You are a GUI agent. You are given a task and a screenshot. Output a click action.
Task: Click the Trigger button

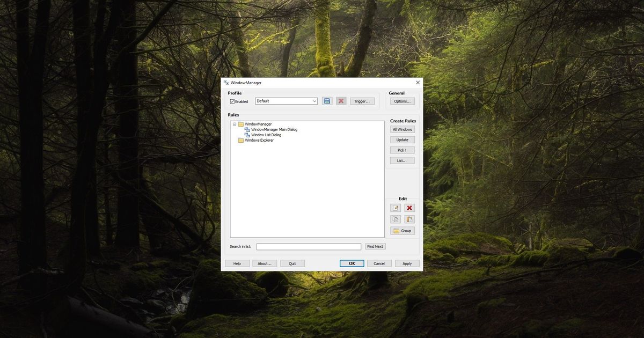point(362,101)
